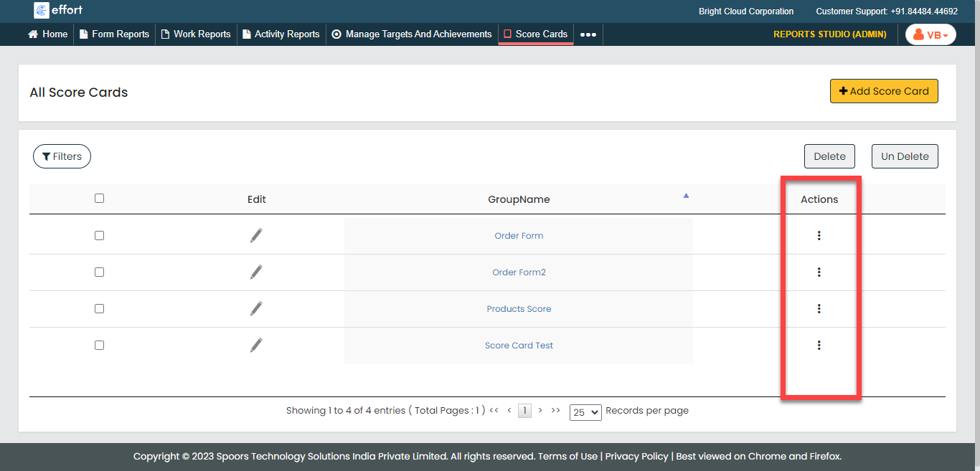Open three-dot actions for Score Card Test

pyautogui.click(x=819, y=345)
